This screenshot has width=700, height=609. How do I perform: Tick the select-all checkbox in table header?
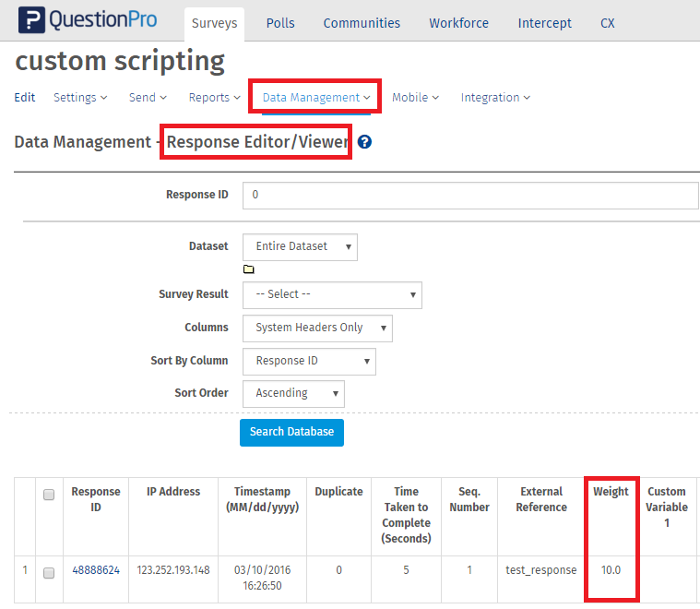click(x=50, y=495)
